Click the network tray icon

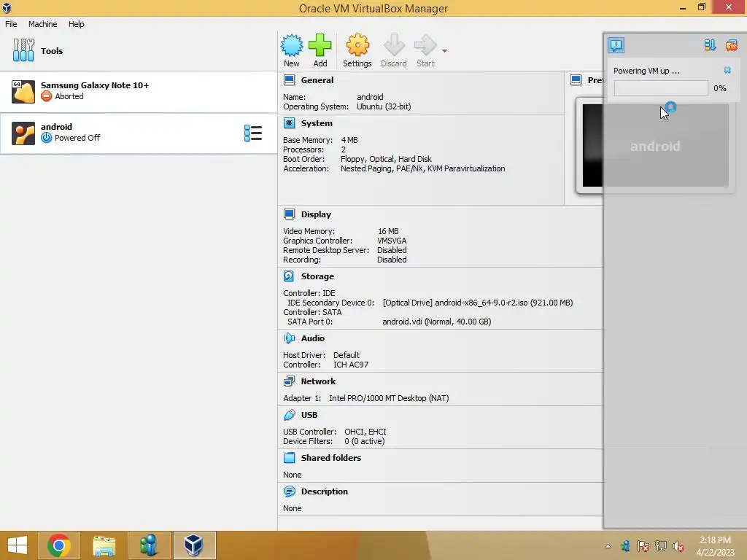[660, 546]
